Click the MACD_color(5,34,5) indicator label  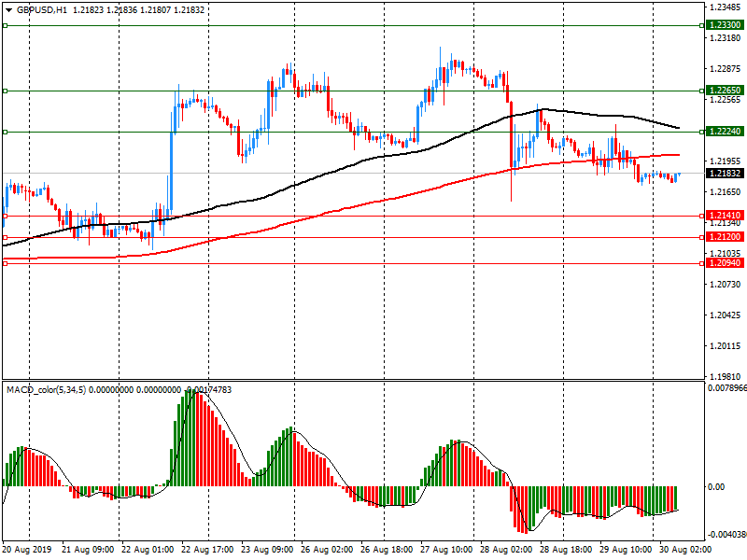(x=46, y=390)
